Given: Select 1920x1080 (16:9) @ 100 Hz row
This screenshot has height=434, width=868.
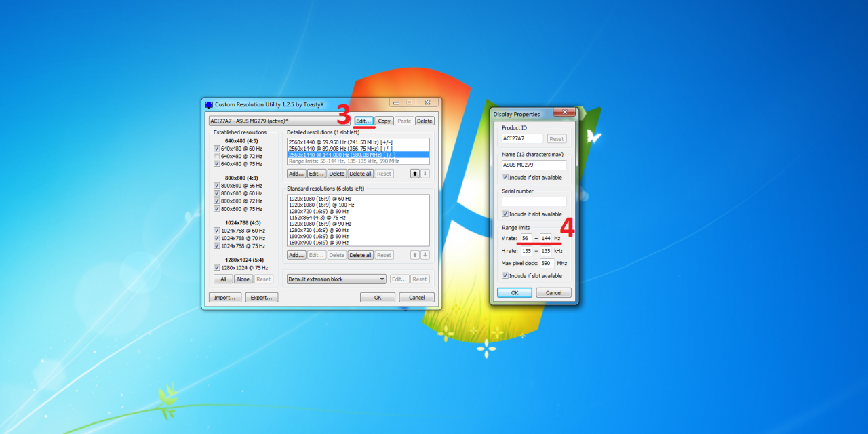Looking at the screenshot, I should coord(358,205).
